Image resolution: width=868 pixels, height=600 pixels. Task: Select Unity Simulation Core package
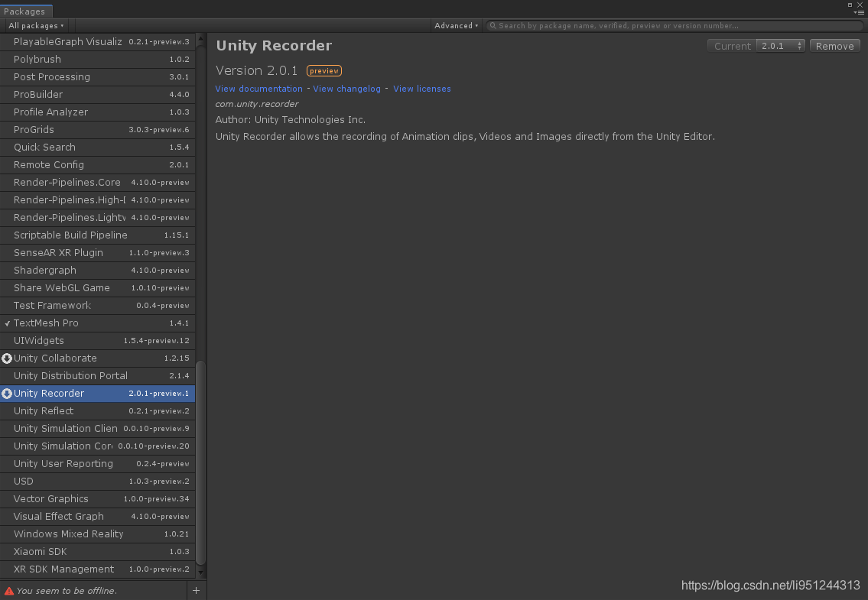pyautogui.click(x=97, y=446)
